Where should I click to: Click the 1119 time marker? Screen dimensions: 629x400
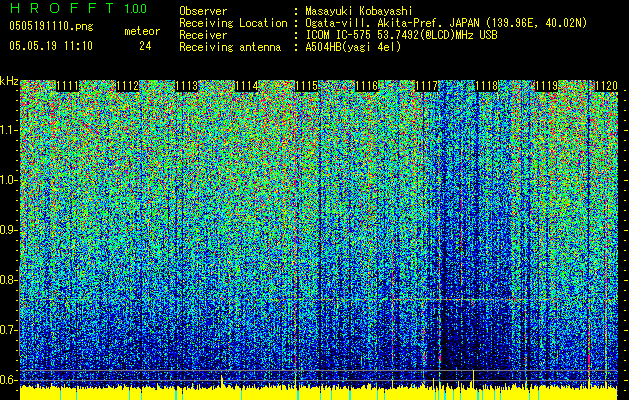click(x=547, y=86)
